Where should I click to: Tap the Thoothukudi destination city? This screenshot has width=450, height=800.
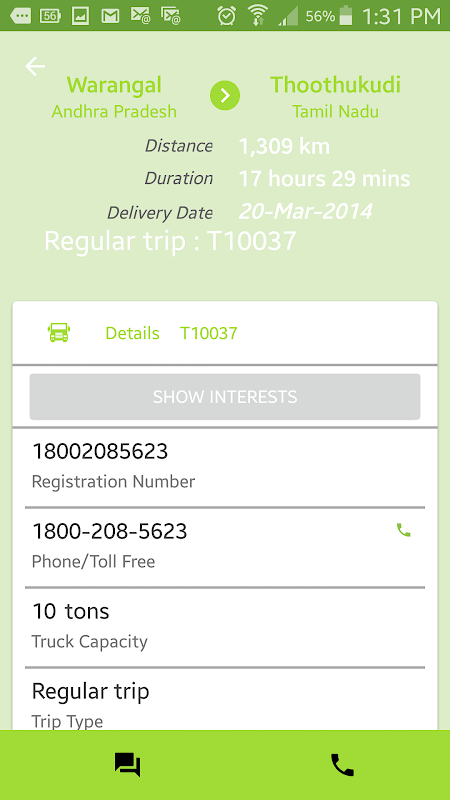pyautogui.click(x=335, y=85)
